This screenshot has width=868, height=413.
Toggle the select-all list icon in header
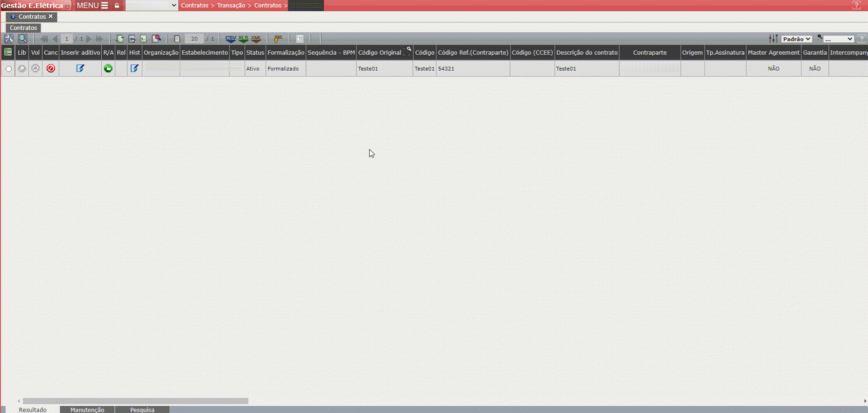pyautogui.click(x=8, y=52)
